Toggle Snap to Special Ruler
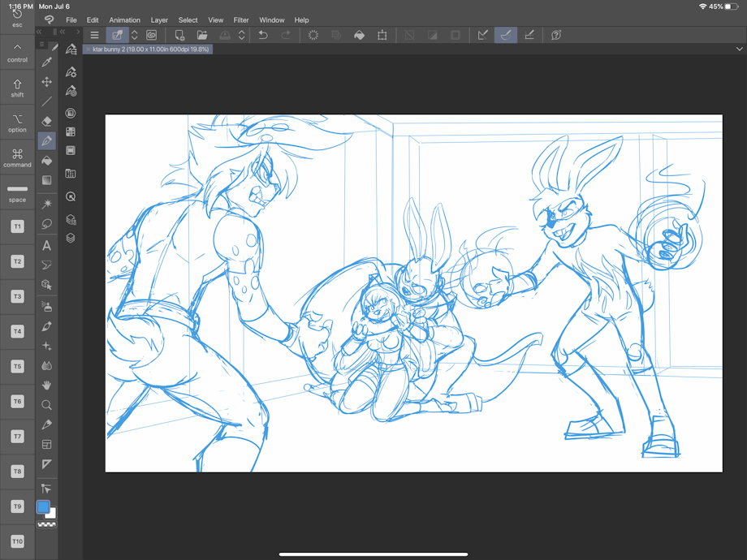 (506, 35)
